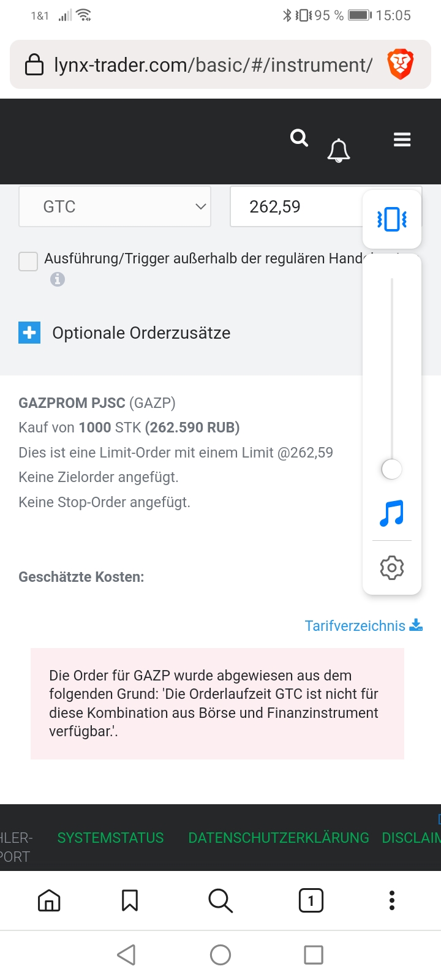This screenshot has width=441, height=980.
Task: Open the GTC order duration dropdown
Action: point(115,207)
